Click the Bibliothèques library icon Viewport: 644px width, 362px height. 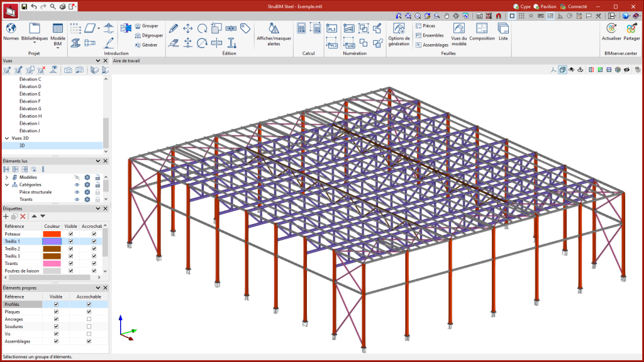coord(34,29)
